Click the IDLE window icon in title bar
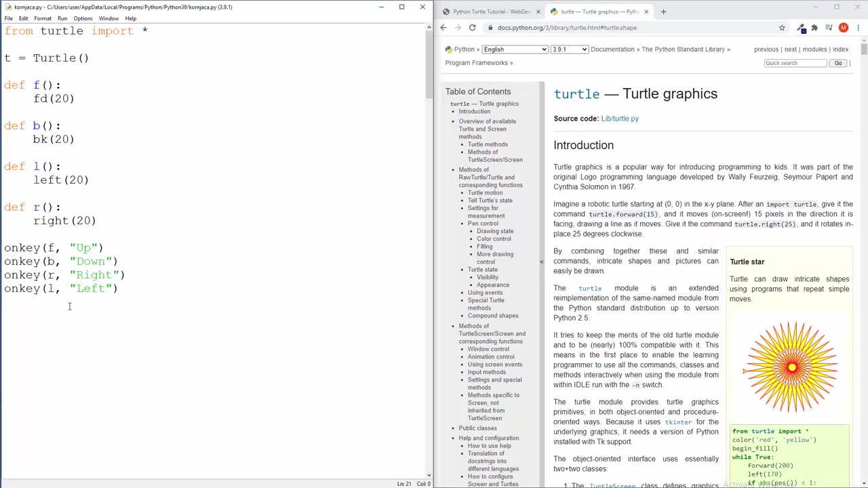 click(7, 7)
